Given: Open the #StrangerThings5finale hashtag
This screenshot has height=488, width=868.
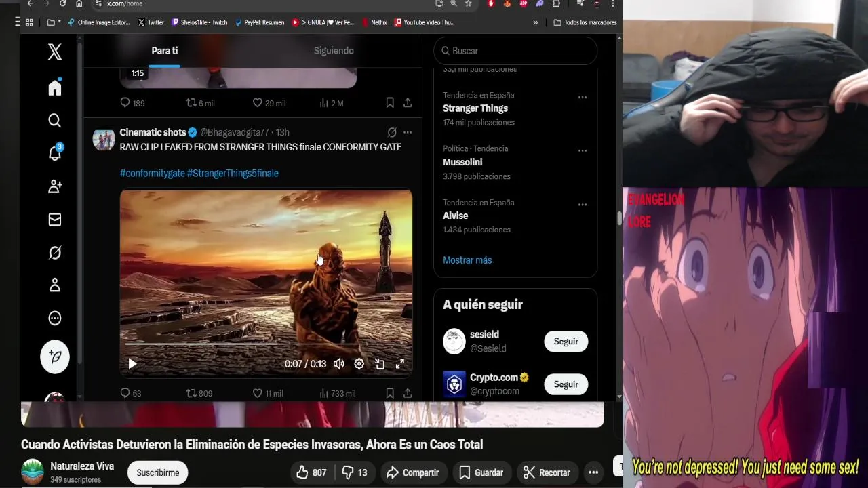Looking at the screenshot, I should [x=233, y=174].
